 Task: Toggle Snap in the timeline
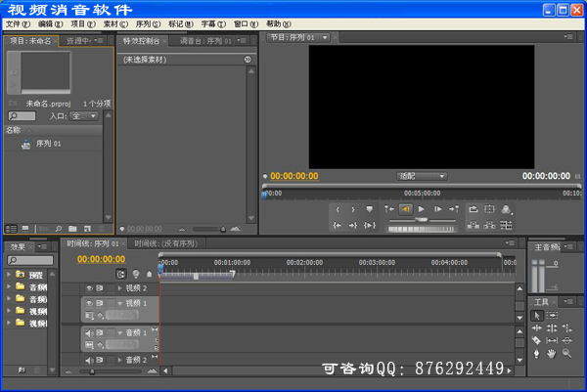[121, 274]
